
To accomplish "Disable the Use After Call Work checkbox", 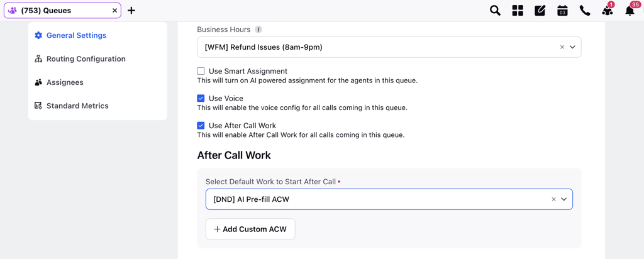I will click(x=201, y=126).
